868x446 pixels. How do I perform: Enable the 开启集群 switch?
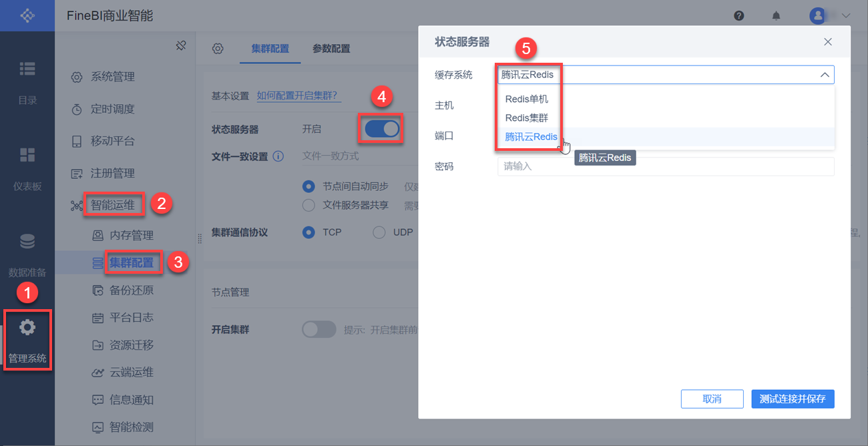click(318, 329)
